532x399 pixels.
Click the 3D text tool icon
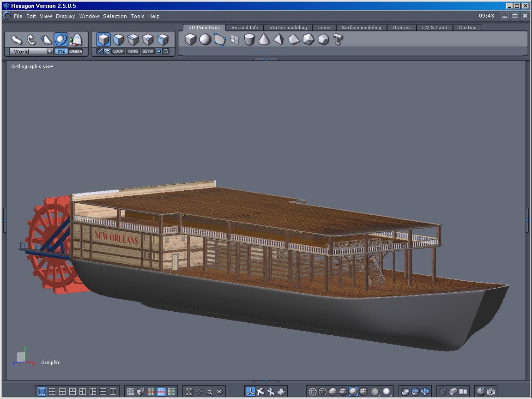point(338,40)
